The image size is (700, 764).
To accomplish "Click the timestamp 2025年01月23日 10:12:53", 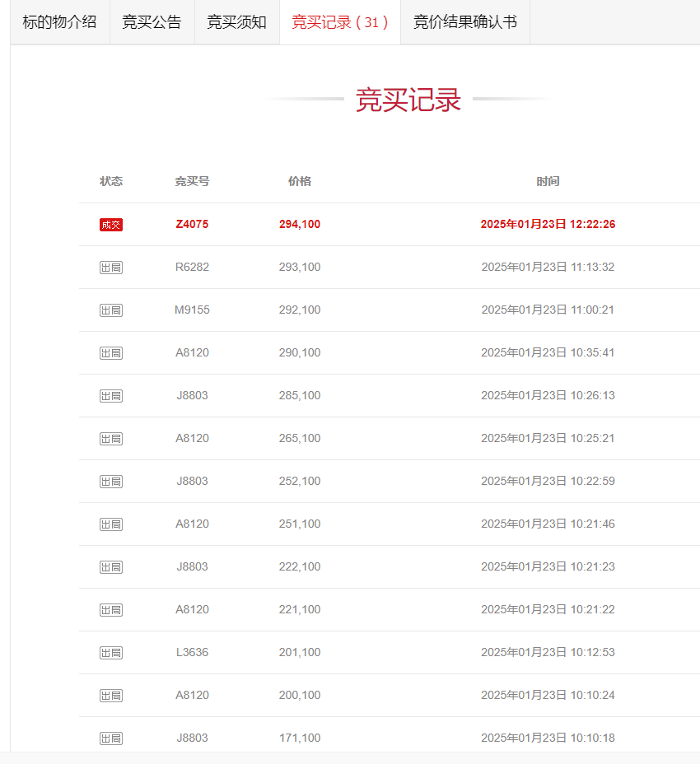I will point(548,653).
